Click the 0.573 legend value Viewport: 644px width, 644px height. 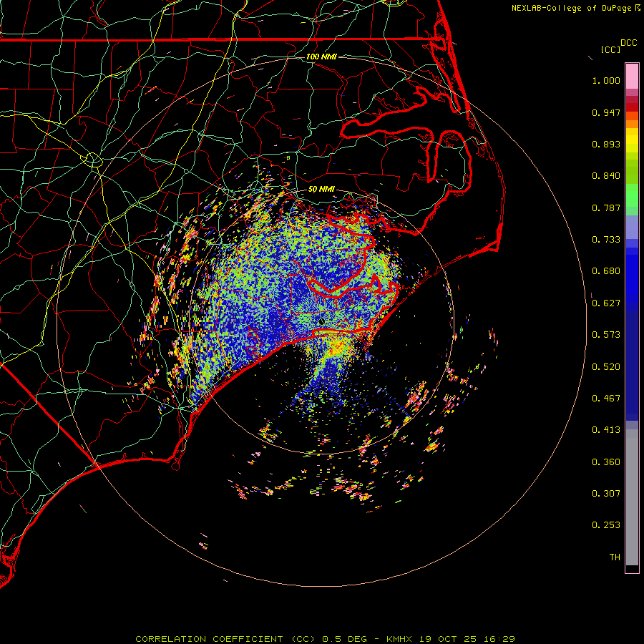click(606, 335)
